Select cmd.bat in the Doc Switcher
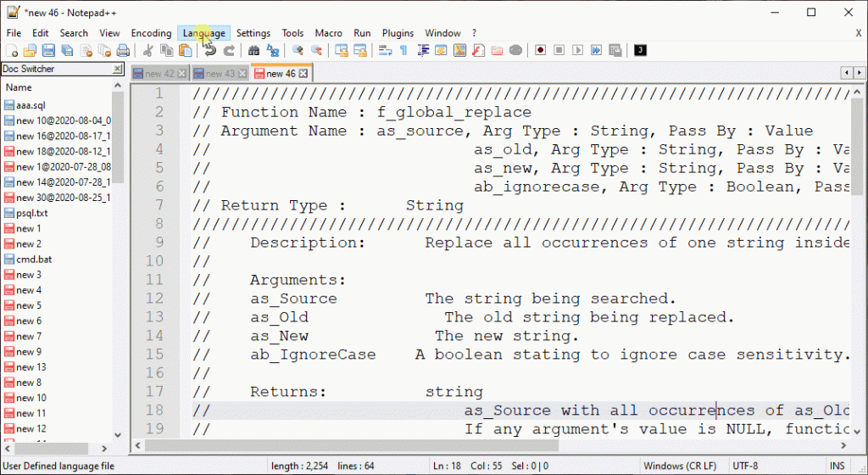The image size is (868, 475). coord(34,259)
